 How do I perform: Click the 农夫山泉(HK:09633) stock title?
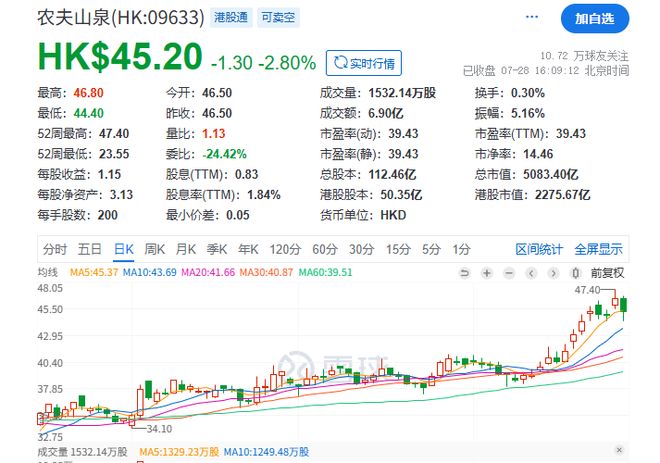pos(121,18)
